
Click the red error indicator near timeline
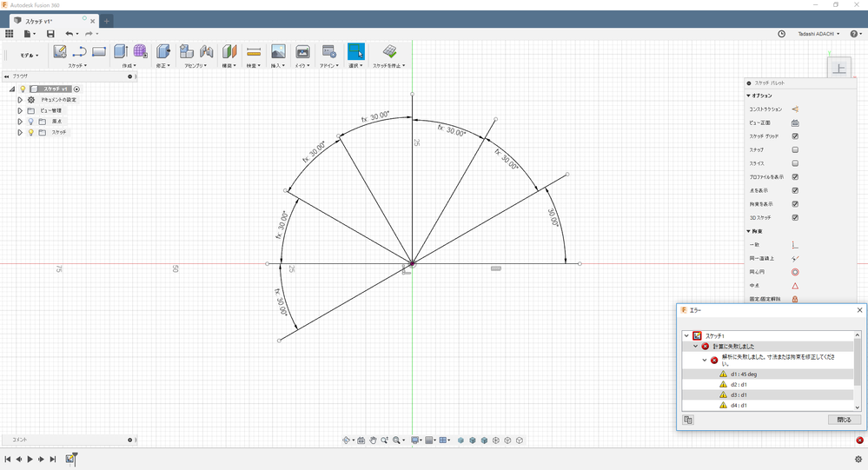click(x=859, y=440)
